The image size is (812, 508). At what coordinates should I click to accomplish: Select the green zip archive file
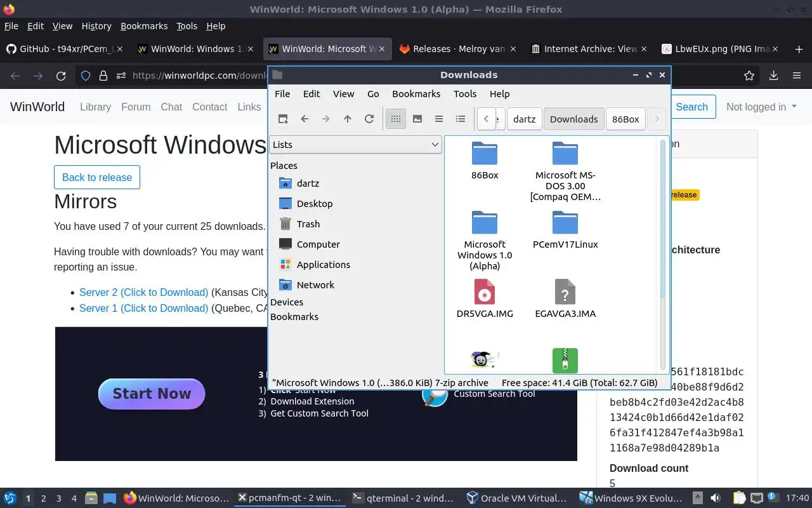[565, 361]
